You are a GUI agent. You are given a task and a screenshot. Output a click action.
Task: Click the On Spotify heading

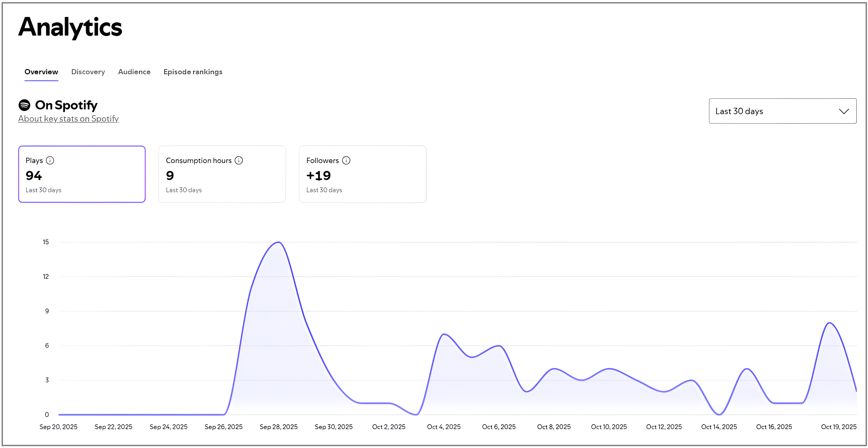pos(66,105)
